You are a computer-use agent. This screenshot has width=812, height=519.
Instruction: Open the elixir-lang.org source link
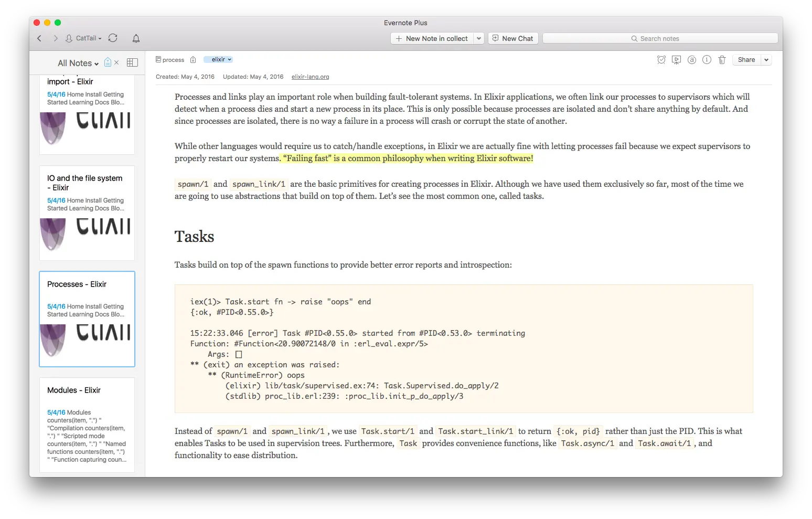point(311,77)
